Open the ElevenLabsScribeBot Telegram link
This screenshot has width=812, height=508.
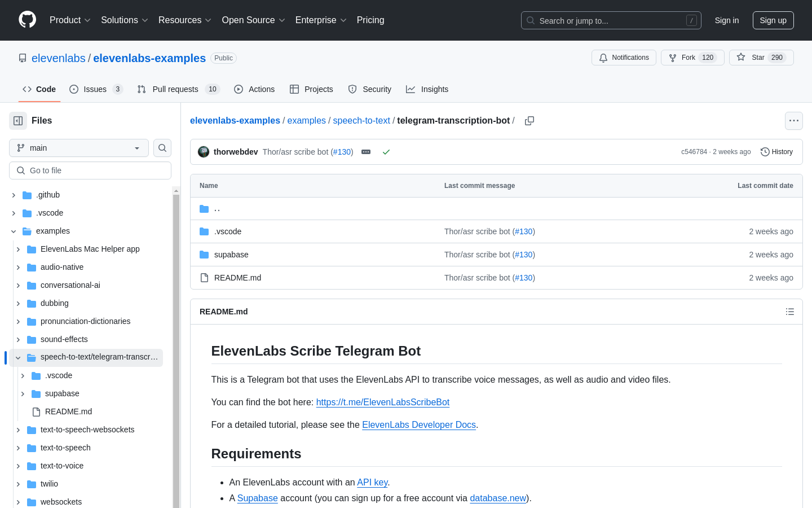[x=382, y=402]
